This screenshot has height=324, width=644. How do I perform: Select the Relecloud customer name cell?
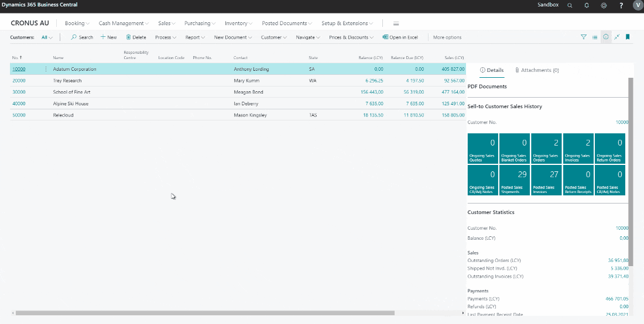click(63, 115)
